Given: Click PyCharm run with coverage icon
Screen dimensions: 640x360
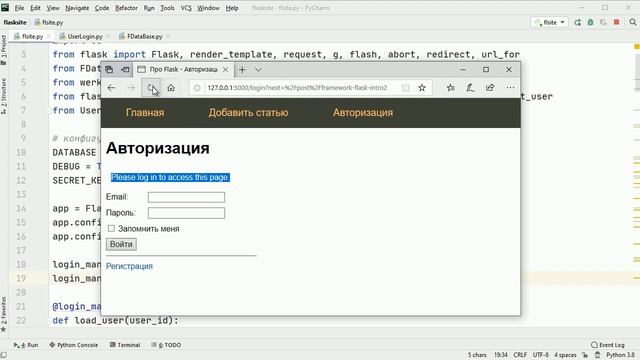Looking at the screenshot, I should [x=603, y=22].
